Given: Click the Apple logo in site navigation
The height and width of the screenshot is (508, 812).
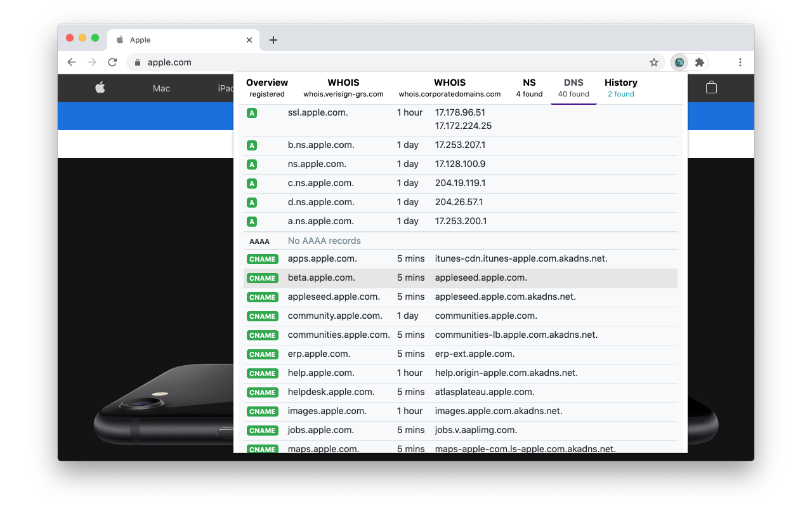Looking at the screenshot, I should [x=100, y=88].
